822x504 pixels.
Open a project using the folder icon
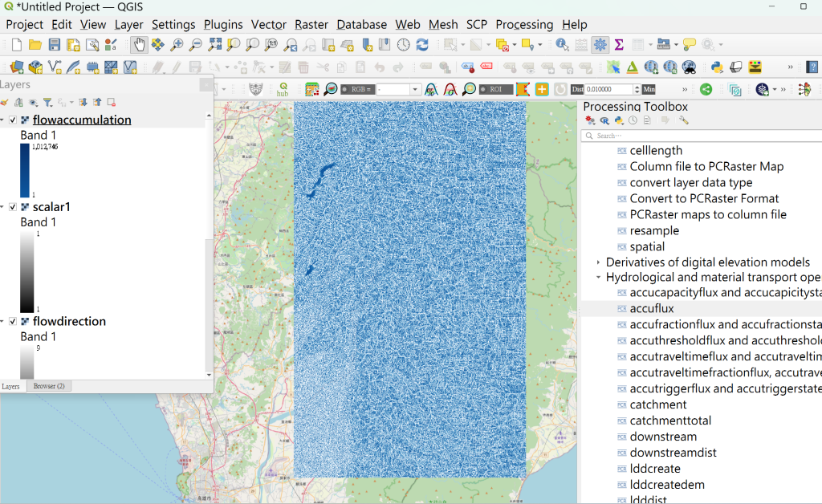click(x=35, y=44)
